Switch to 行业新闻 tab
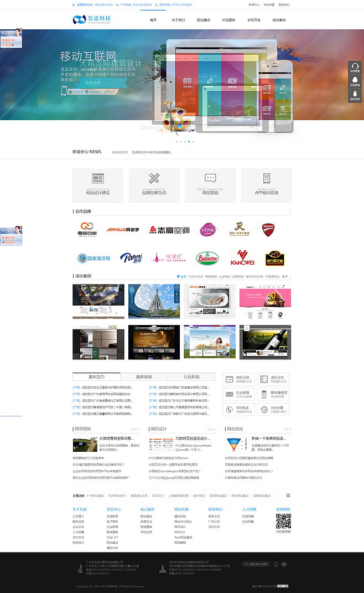This screenshot has width=364, height=593. click(x=191, y=377)
